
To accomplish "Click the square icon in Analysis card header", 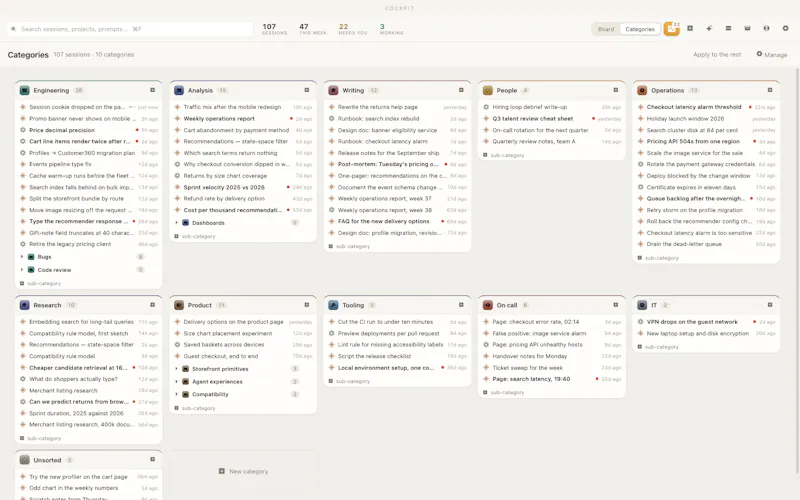I will [307, 90].
